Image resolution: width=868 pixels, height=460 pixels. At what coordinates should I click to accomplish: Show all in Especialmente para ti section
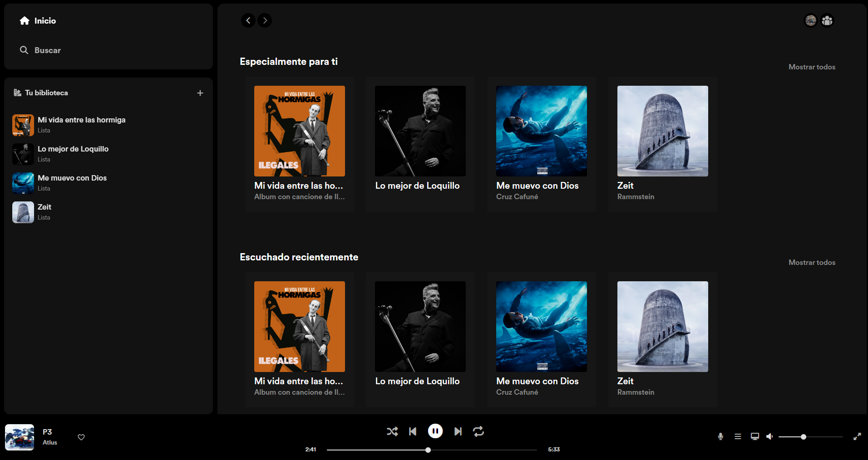click(x=812, y=67)
